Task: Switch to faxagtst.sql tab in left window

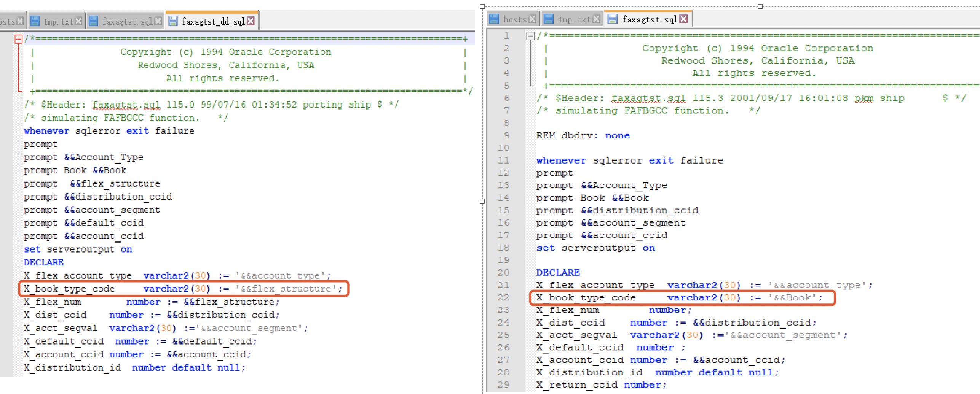Action: click(125, 21)
